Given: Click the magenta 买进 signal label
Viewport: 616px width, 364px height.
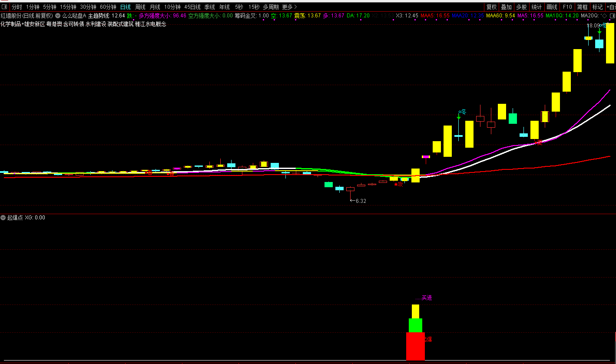Looking at the screenshot, I should [x=427, y=298].
